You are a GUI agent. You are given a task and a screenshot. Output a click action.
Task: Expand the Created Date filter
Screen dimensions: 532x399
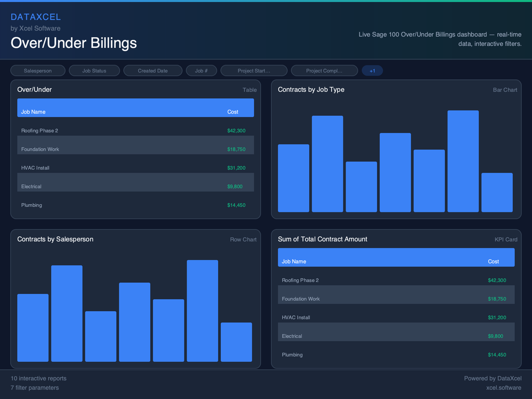click(153, 71)
